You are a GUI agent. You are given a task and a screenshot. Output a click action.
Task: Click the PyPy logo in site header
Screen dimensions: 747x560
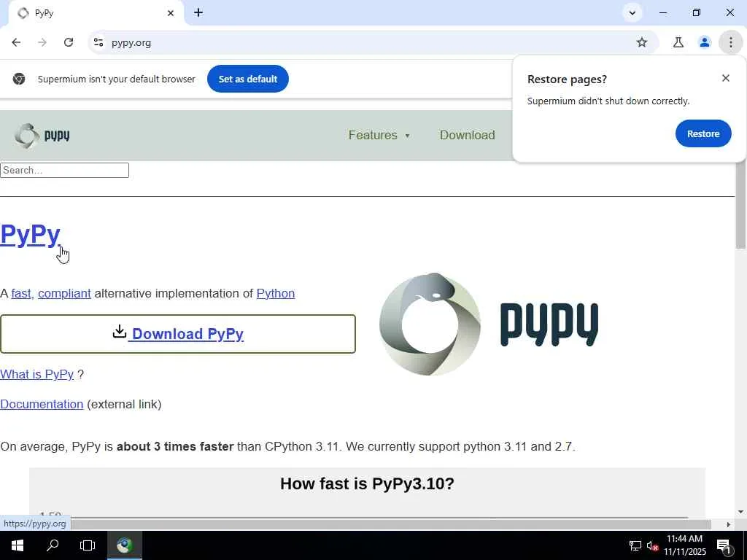42,136
